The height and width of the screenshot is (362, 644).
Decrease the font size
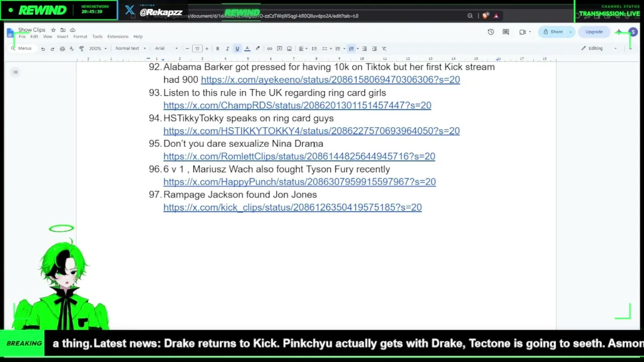pos(187,49)
